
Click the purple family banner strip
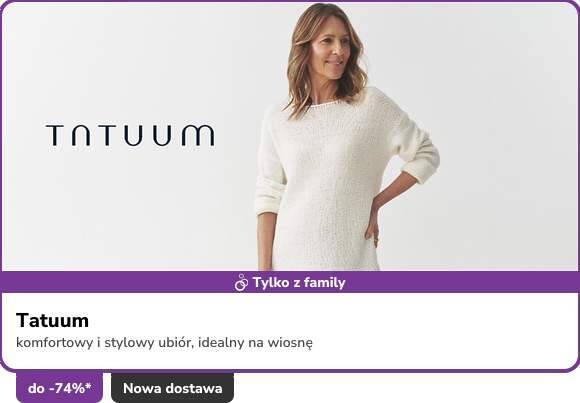pyautogui.click(x=290, y=282)
